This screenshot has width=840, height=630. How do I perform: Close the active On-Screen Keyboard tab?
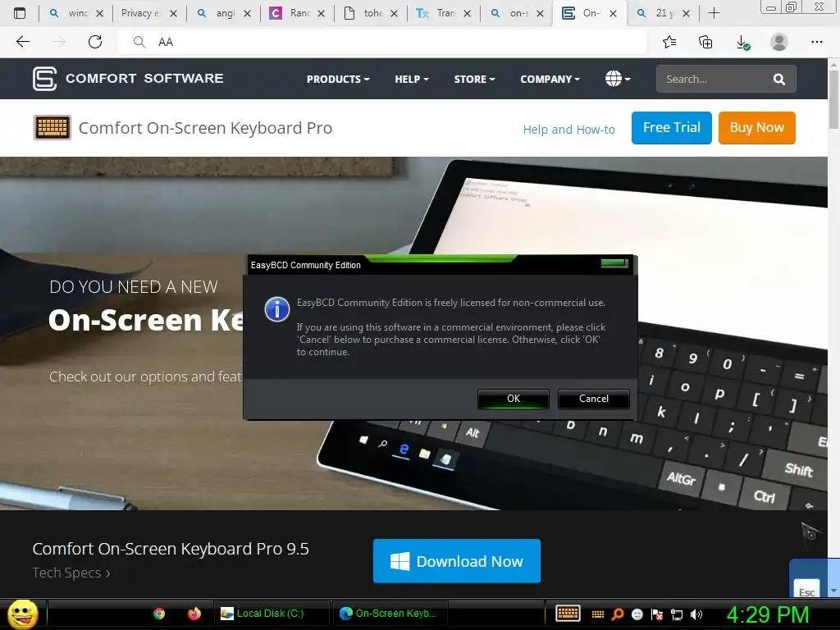(x=613, y=14)
